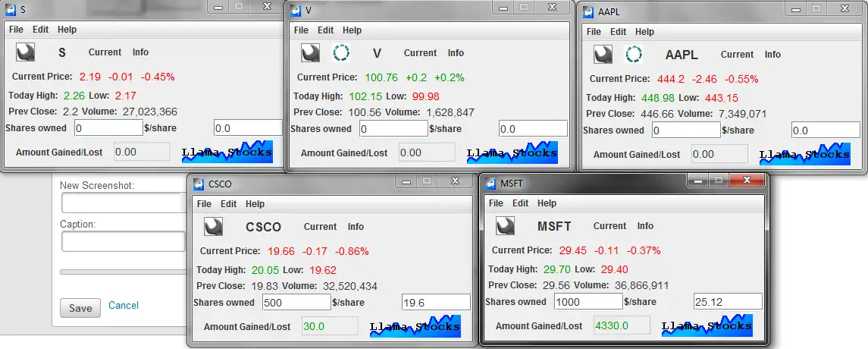Viewport: 868px width, 349px height.
Task: Select Info tab in S window
Action: (140, 52)
